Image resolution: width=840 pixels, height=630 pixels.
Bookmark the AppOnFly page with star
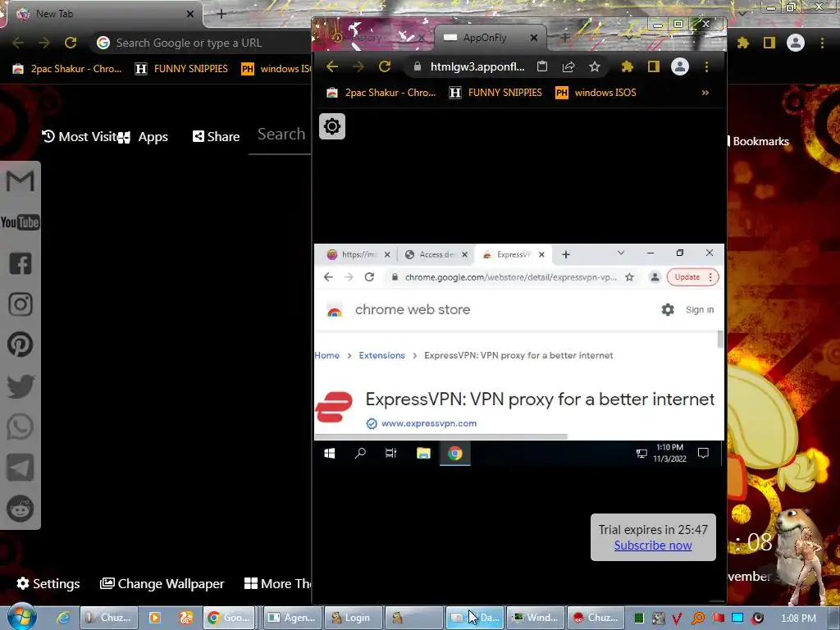coord(594,66)
